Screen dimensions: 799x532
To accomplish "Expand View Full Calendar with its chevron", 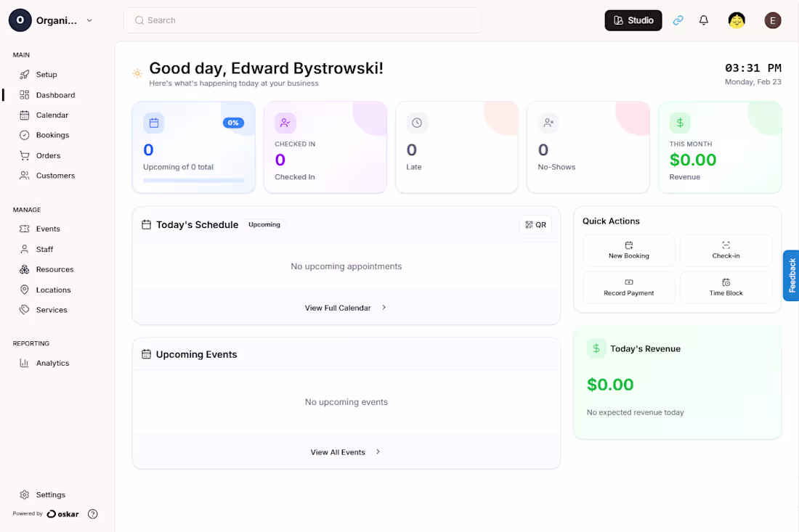I will 383,307.
